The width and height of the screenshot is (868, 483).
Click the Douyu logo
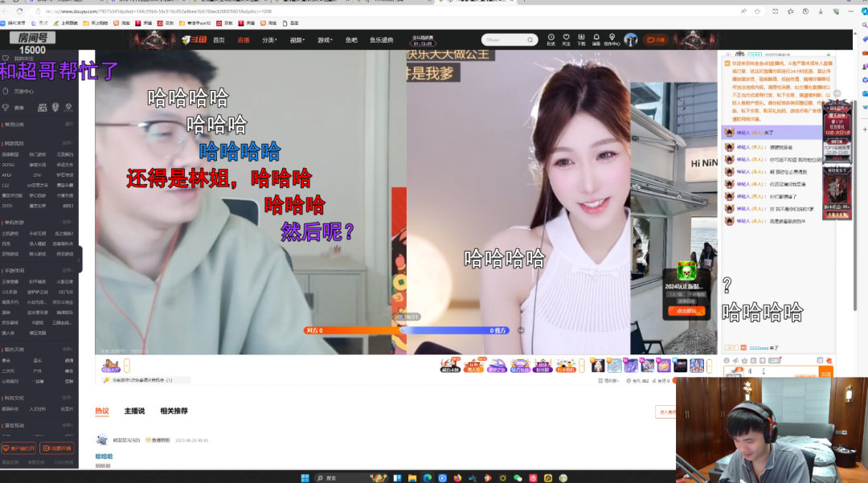[194, 40]
